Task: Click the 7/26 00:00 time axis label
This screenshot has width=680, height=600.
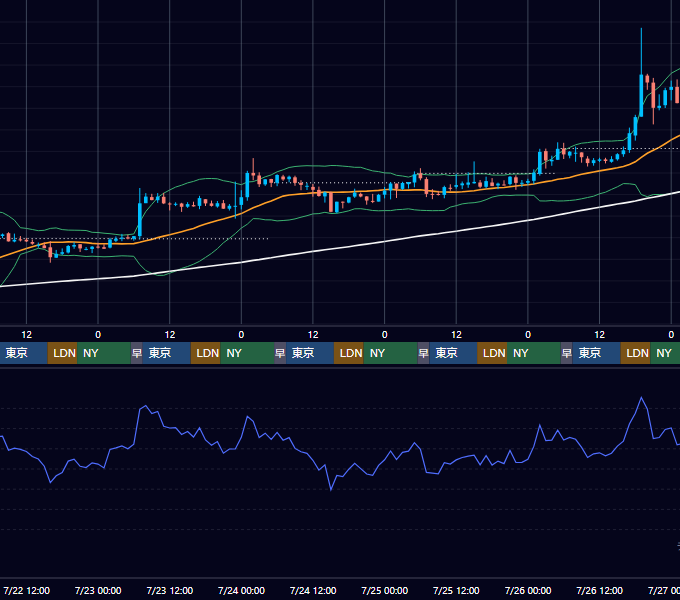Action: coord(528,590)
